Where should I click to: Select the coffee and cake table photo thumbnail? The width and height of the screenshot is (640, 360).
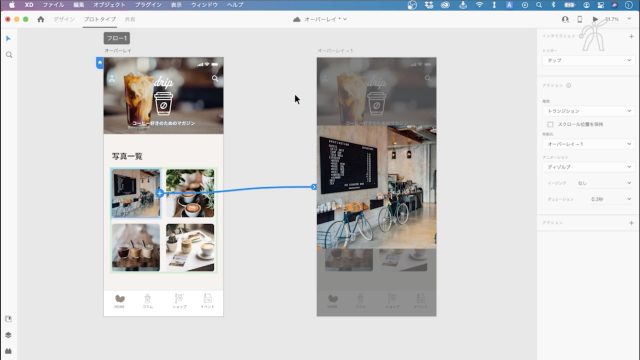pos(190,247)
